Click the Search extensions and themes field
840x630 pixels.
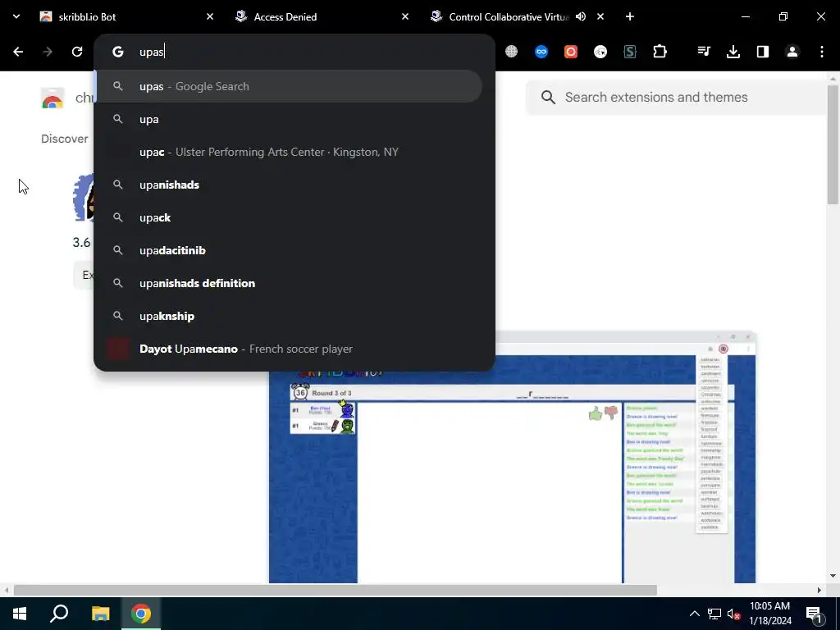point(676,97)
